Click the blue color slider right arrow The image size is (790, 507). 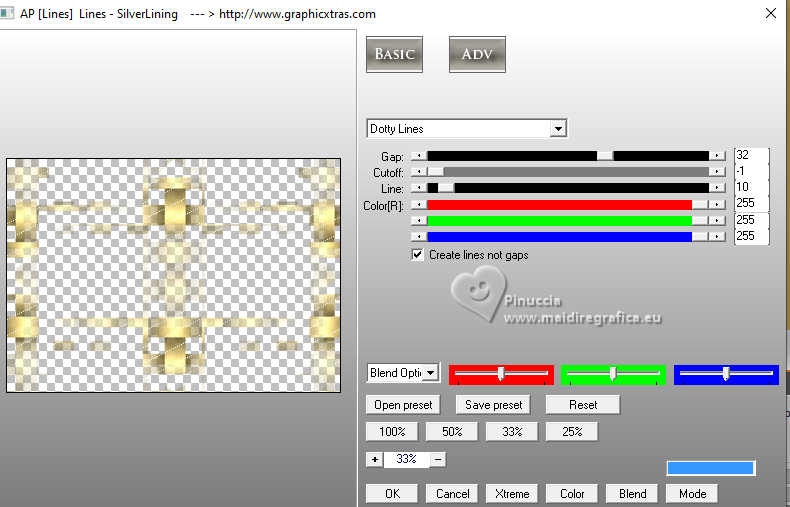pyautogui.click(x=716, y=236)
